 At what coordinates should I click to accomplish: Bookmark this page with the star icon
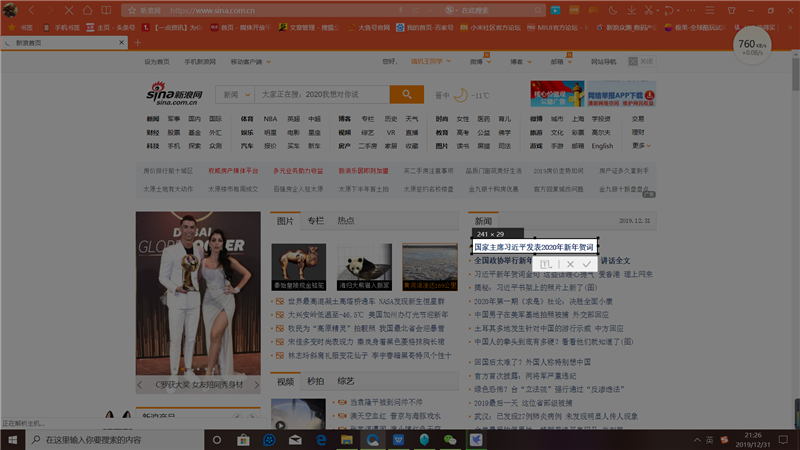pyautogui.click(x=132, y=10)
